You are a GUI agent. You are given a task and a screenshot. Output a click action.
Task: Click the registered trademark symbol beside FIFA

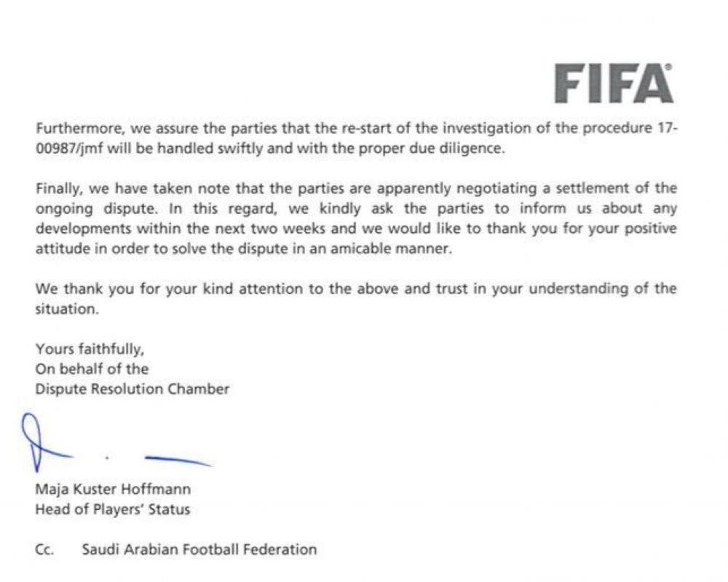tap(669, 67)
